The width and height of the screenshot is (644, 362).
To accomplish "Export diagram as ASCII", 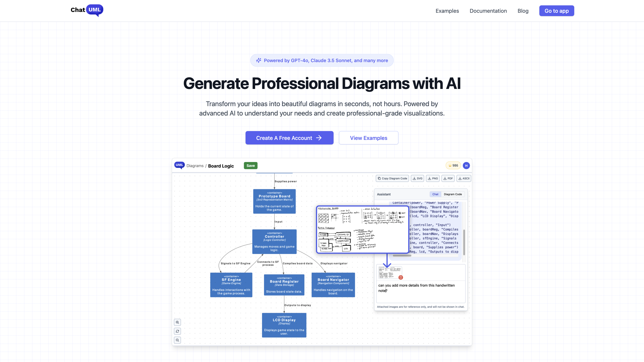I will (464, 178).
